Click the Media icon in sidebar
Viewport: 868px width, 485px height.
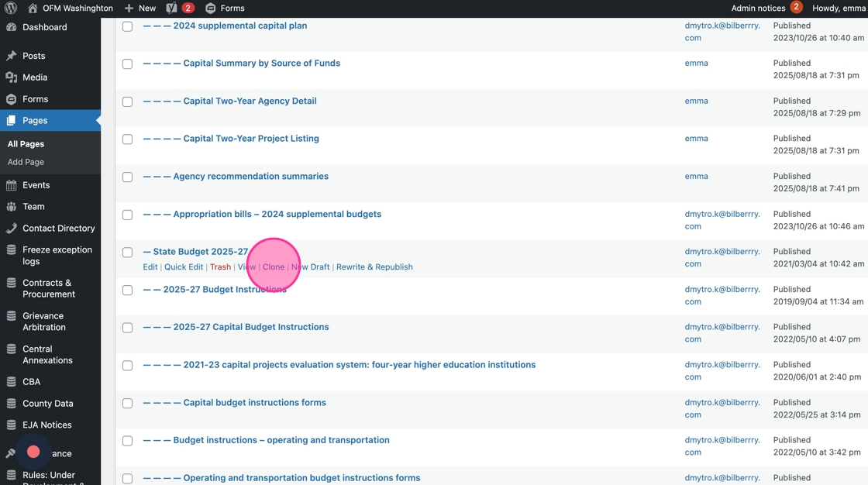pos(11,77)
